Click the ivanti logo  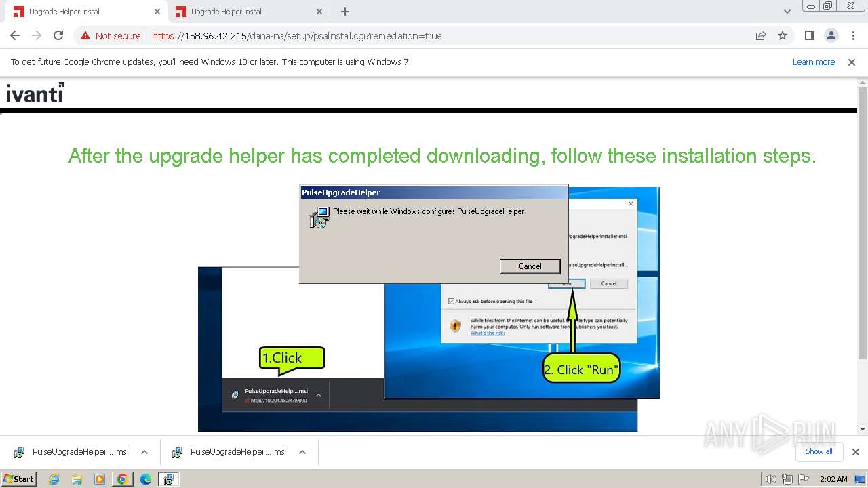coord(35,92)
